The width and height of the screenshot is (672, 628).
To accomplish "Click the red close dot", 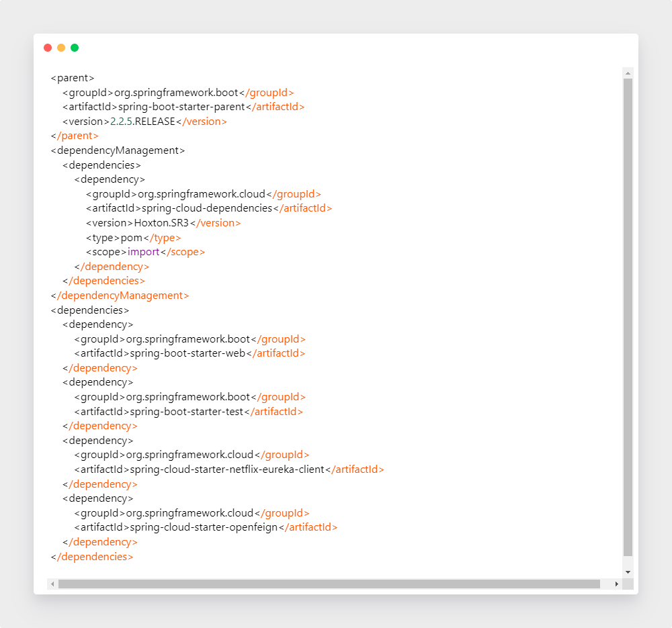I will [x=48, y=48].
